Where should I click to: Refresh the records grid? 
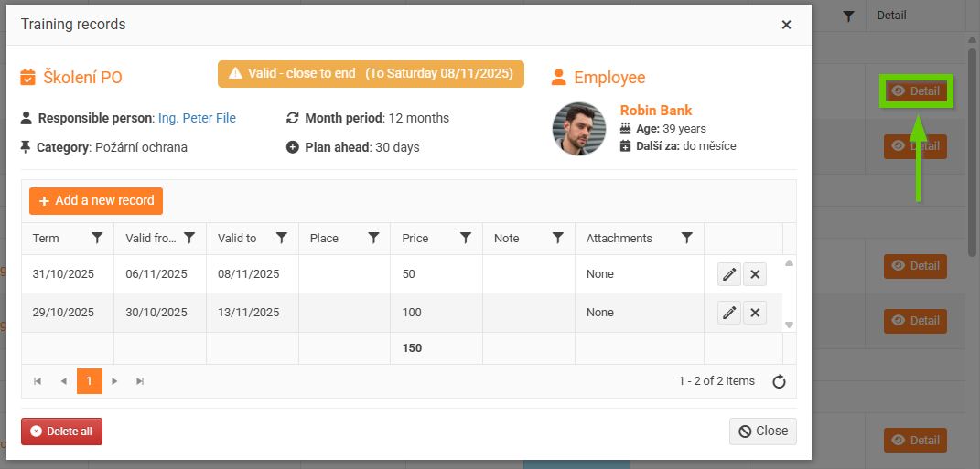(x=779, y=381)
